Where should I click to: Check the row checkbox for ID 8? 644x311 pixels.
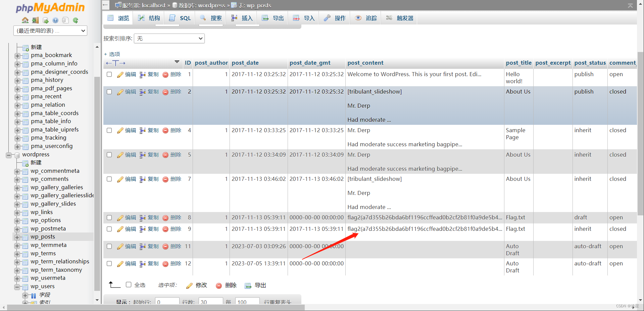[109, 217]
